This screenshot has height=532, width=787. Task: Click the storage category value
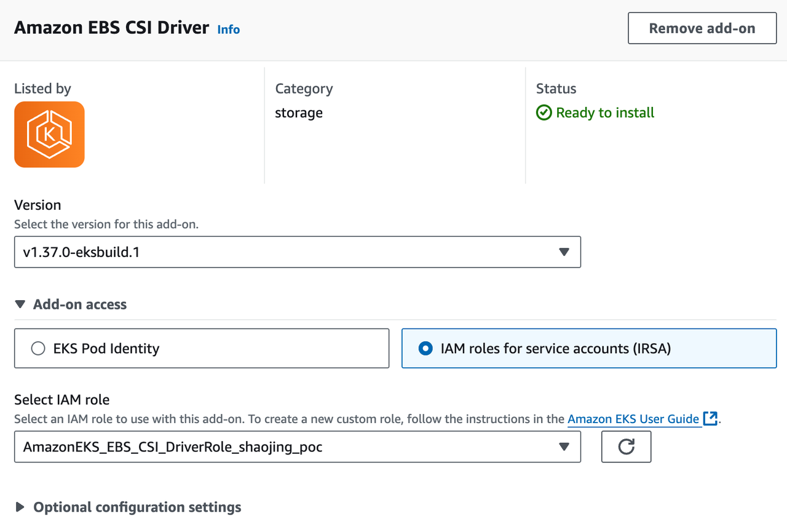point(299,113)
